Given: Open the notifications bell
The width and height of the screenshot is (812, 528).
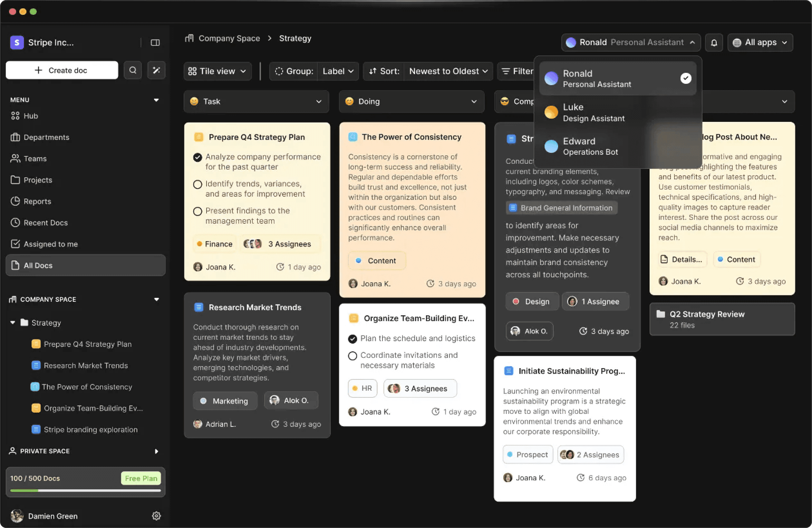Looking at the screenshot, I should coord(714,43).
